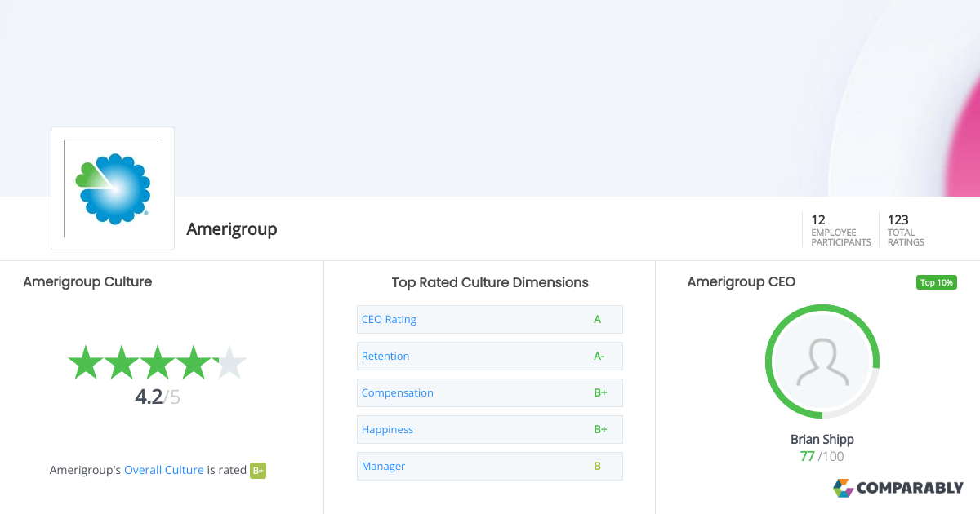
Task: Click the 77/100 CEO score
Action: pos(822,456)
